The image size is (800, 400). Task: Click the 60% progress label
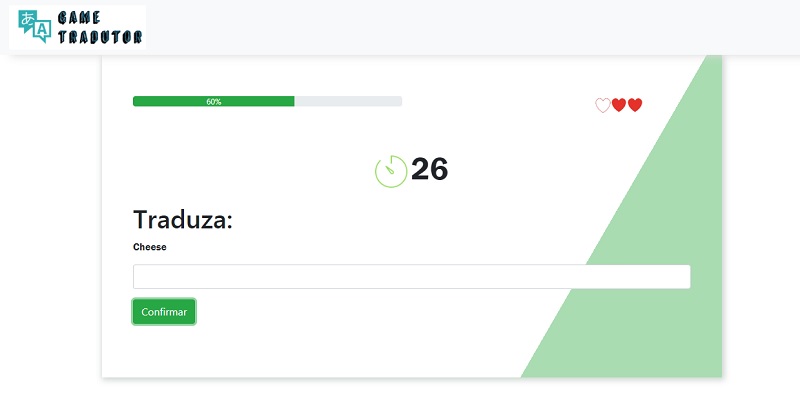click(214, 102)
